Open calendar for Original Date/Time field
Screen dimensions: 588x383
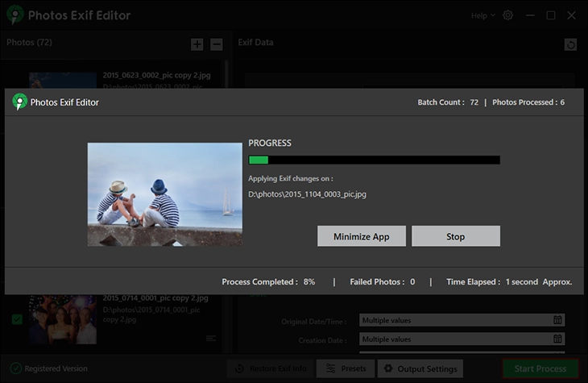point(557,319)
